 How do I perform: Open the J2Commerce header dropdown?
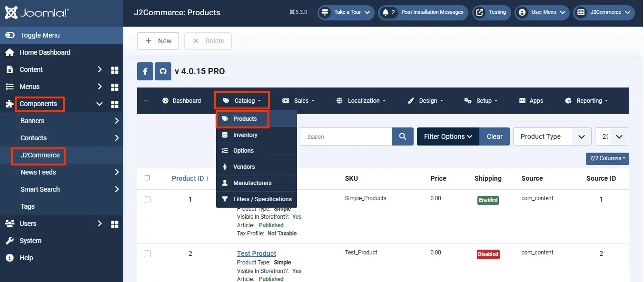pyautogui.click(x=604, y=12)
